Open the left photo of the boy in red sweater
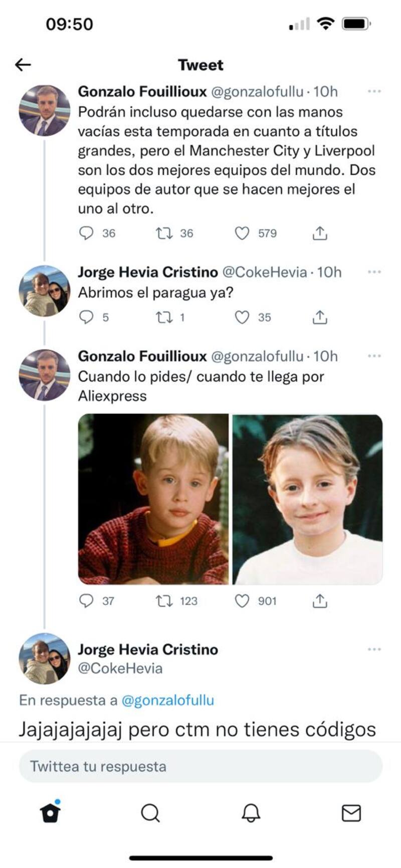The height and width of the screenshot is (868, 401). pyautogui.click(x=153, y=499)
